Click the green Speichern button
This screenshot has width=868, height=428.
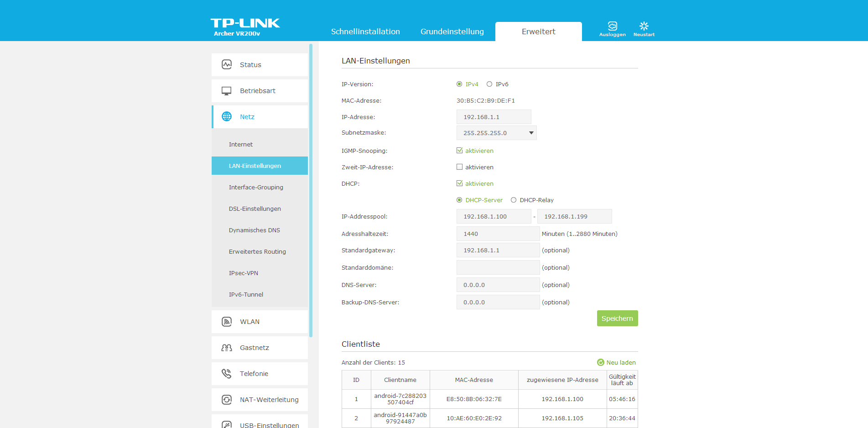click(617, 318)
